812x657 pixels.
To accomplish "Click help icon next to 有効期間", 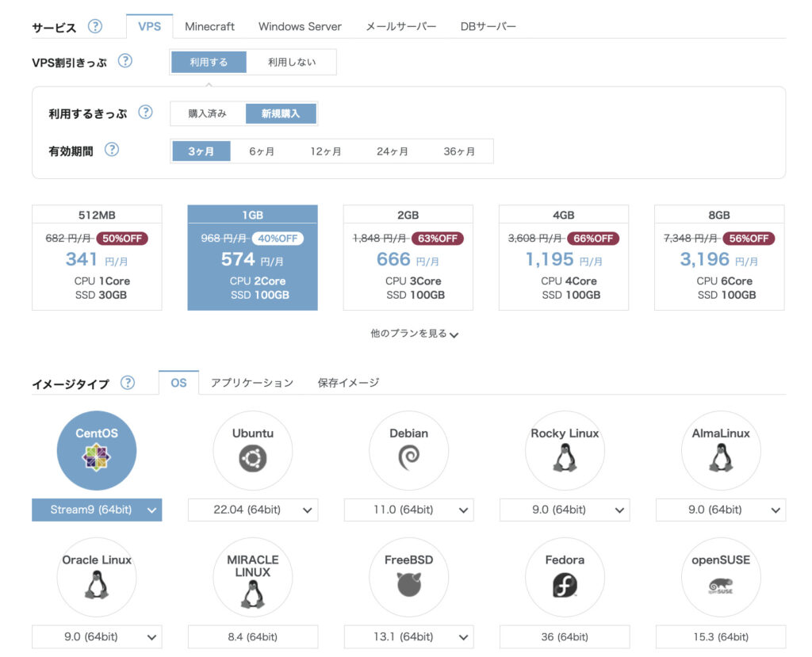I will pos(112,150).
